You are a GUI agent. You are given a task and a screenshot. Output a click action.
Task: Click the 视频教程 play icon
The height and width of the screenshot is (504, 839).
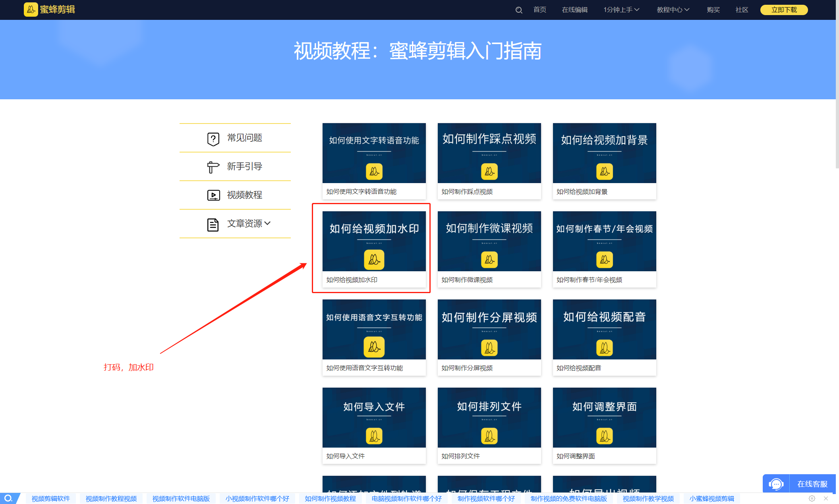pos(213,195)
